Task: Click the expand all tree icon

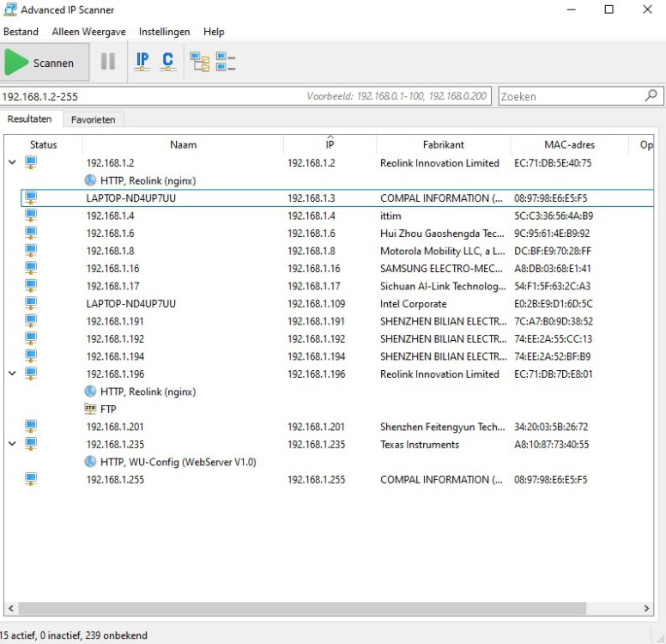Action: click(x=200, y=62)
